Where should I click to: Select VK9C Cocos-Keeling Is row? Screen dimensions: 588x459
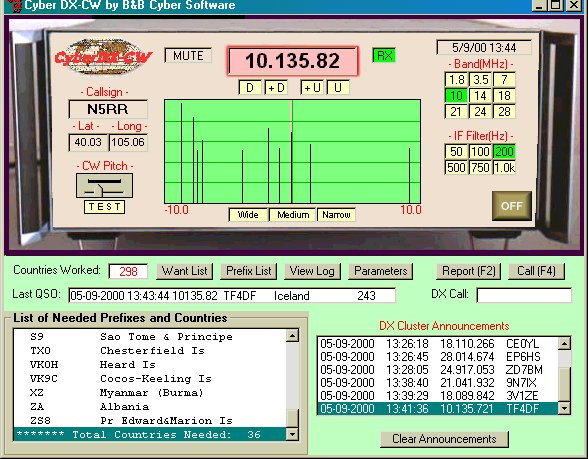[149, 379]
